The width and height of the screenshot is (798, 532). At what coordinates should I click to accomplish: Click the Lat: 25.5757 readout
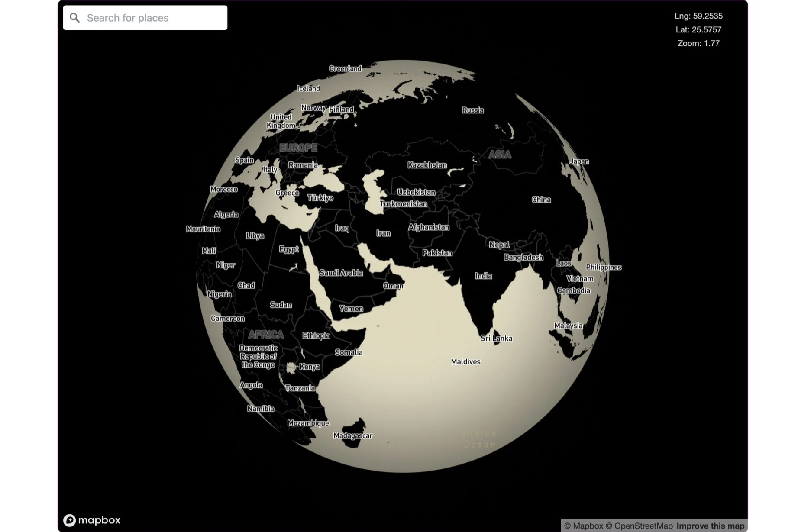tap(698, 29)
